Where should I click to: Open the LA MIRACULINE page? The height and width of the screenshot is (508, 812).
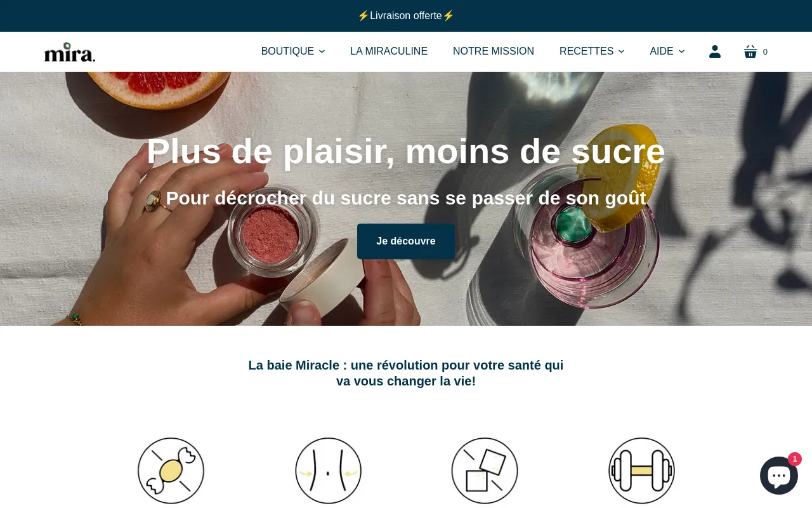coord(389,51)
